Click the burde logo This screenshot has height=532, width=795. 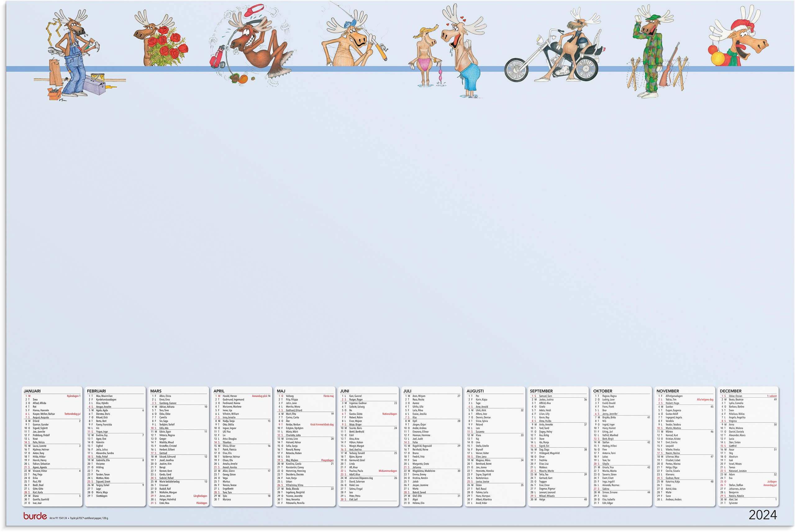35,516
